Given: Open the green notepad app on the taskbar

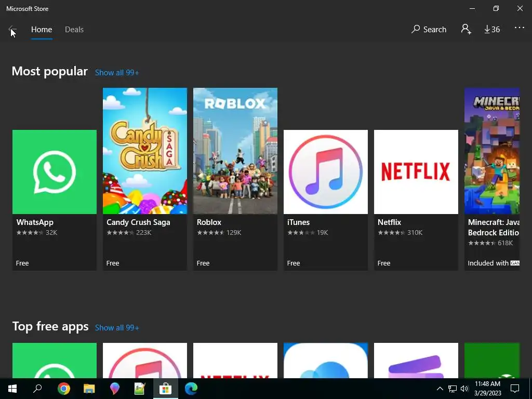Looking at the screenshot, I should tap(140, 389).
